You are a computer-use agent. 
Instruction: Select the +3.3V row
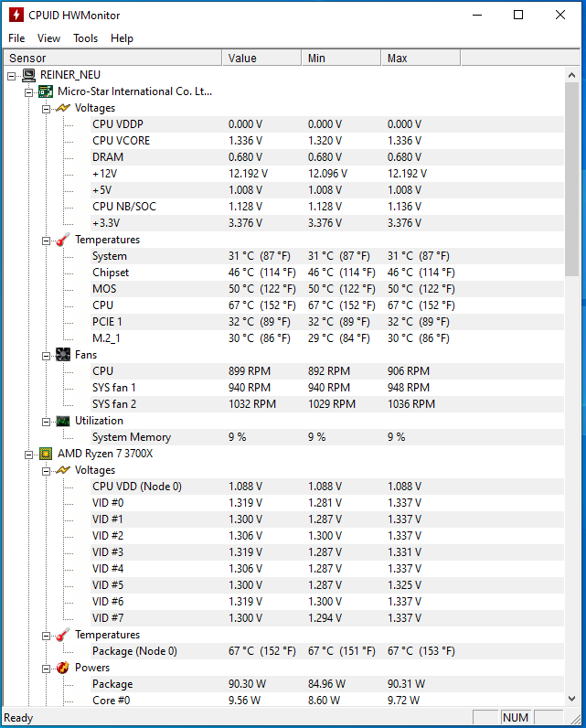[x=327, y=223]
